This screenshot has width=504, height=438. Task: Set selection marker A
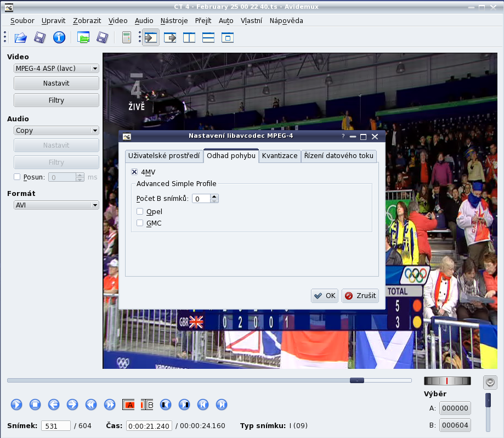[128, 405]
